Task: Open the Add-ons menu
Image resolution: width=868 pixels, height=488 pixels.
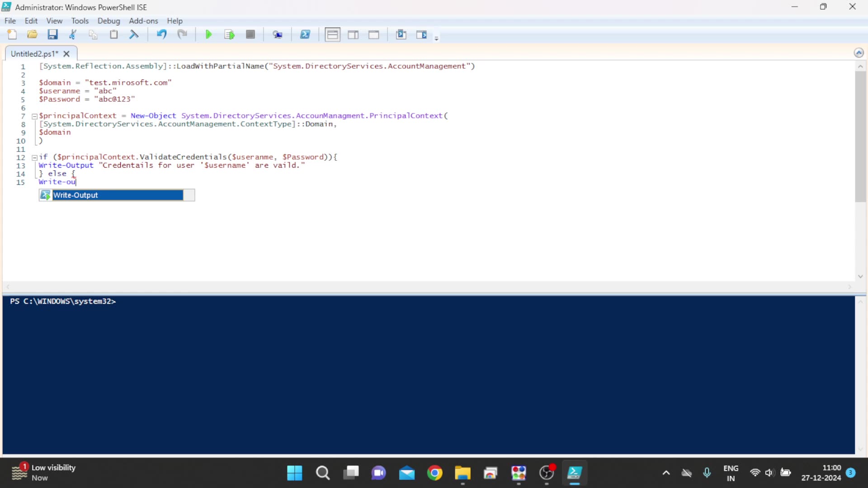Action: point(143,21)
